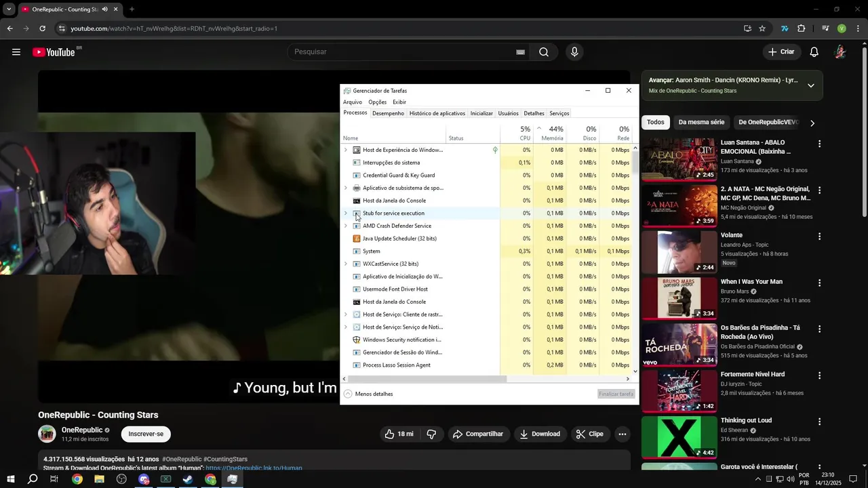This screenshot has height=488, width=868.
Task: Expand Host de Serviço: Serviço de Notificação row
Action: click(345, 327)
